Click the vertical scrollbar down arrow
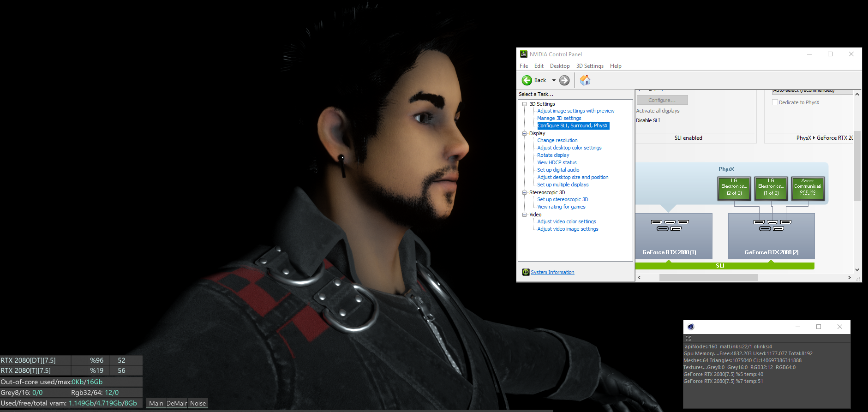The height and width of the screenshot is (412, 868). point(857,270)
